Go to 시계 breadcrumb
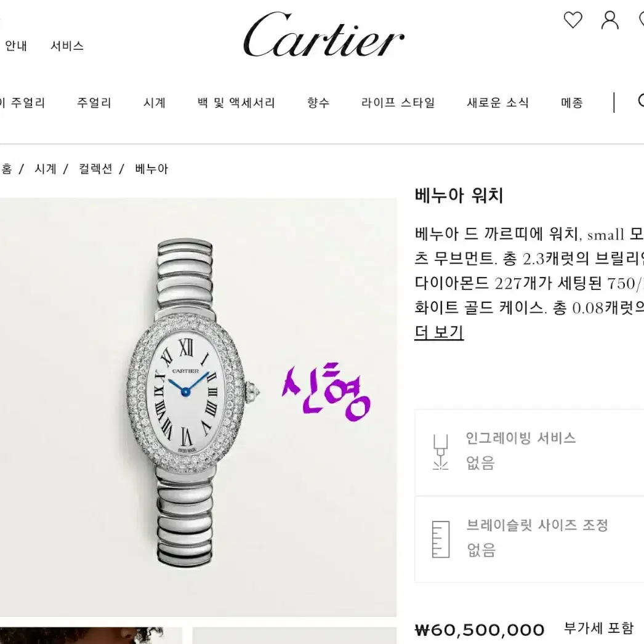The width and height of the screenshot is (644, 644). tap(45, 169)
